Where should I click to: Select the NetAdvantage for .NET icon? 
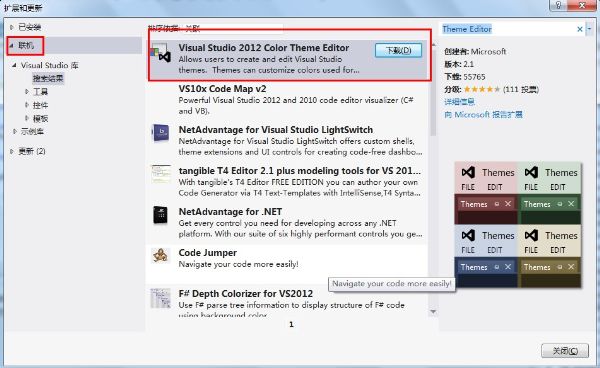(x=160, y=215)
